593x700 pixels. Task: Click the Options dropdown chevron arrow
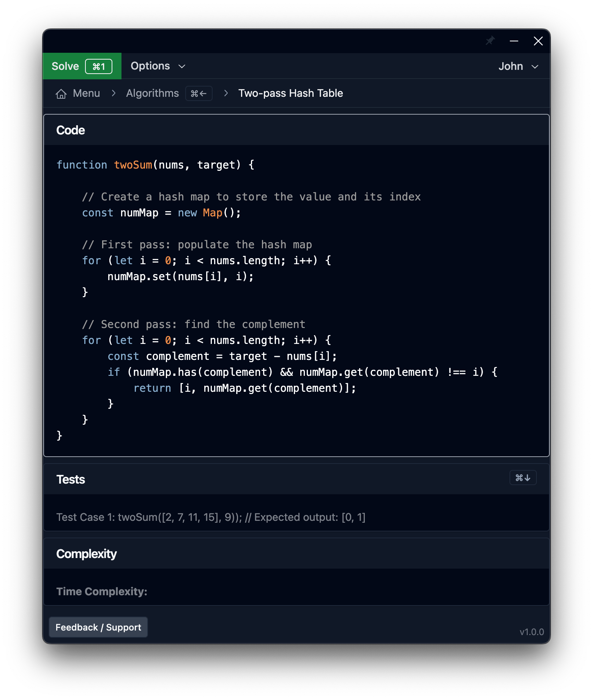(182, 66)
